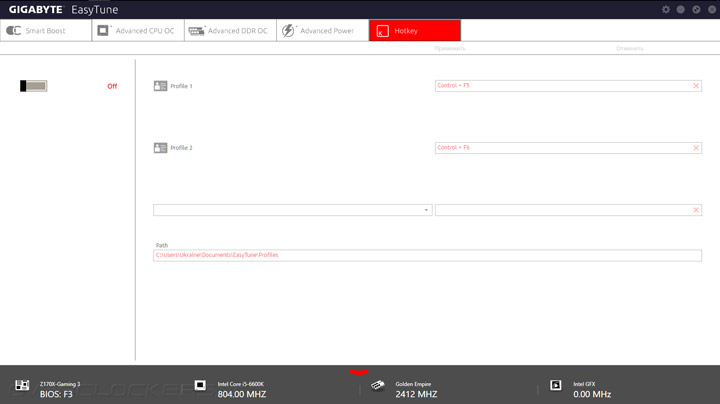The height and width of the screenshot is (404, 720).
Task: Click the Intel GFX graphics icon
Action: [x=556, y=385]
